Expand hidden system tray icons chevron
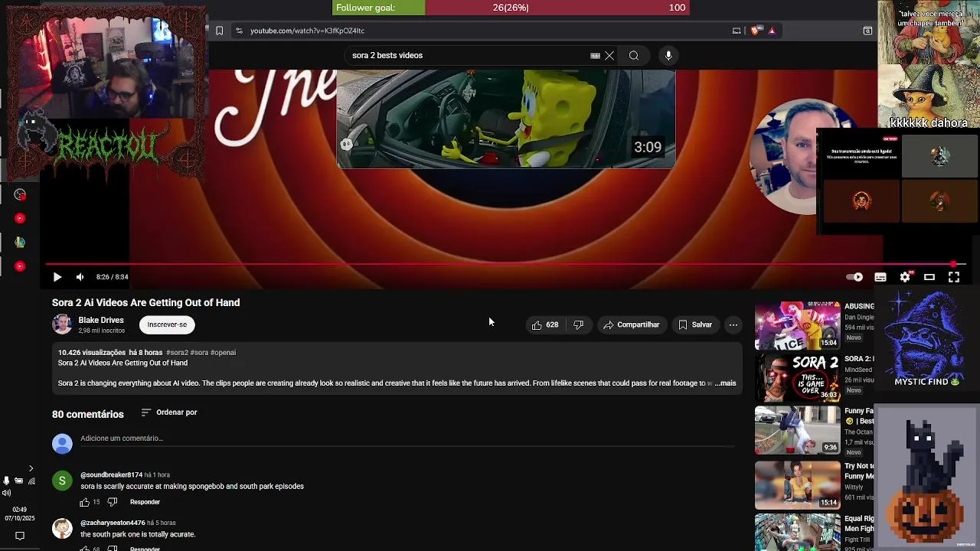 tap(31, 468)
